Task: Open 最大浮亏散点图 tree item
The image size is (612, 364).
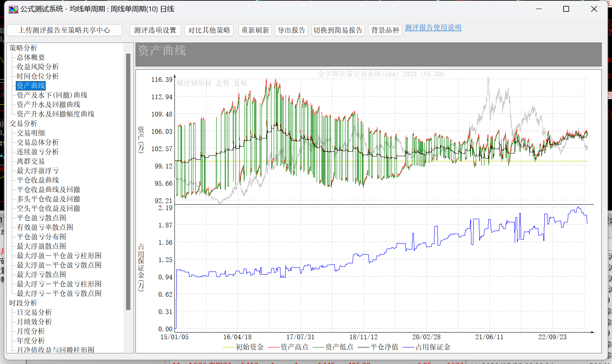Action: [x=41, y=275]
